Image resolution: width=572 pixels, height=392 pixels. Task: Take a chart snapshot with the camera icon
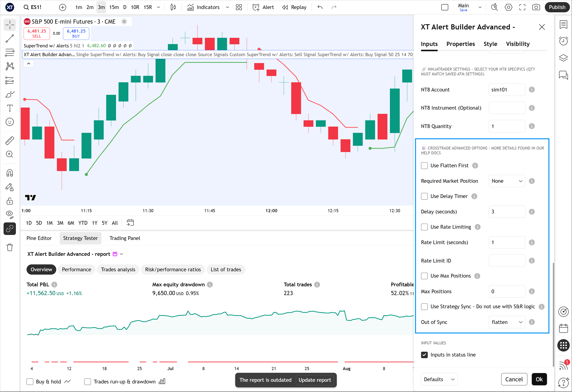click(536, 7)
